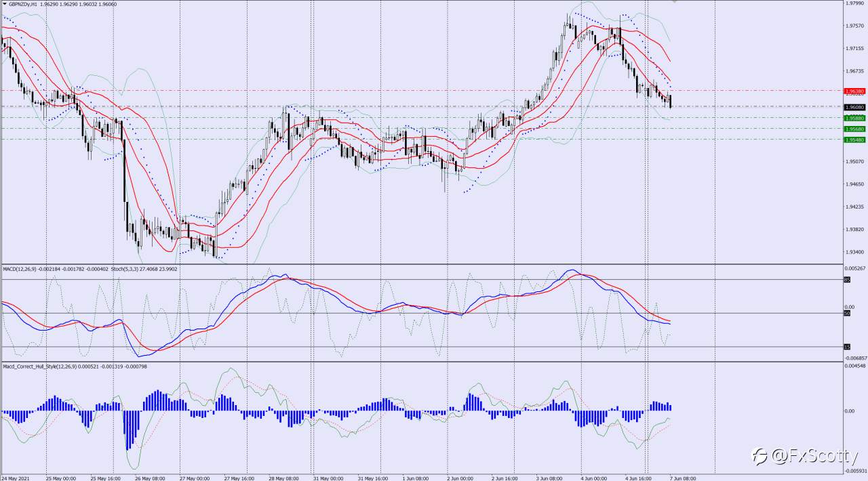
Task: Select the green 1.95680 price label
Action: pyautogui.click(x=855, y=129)
